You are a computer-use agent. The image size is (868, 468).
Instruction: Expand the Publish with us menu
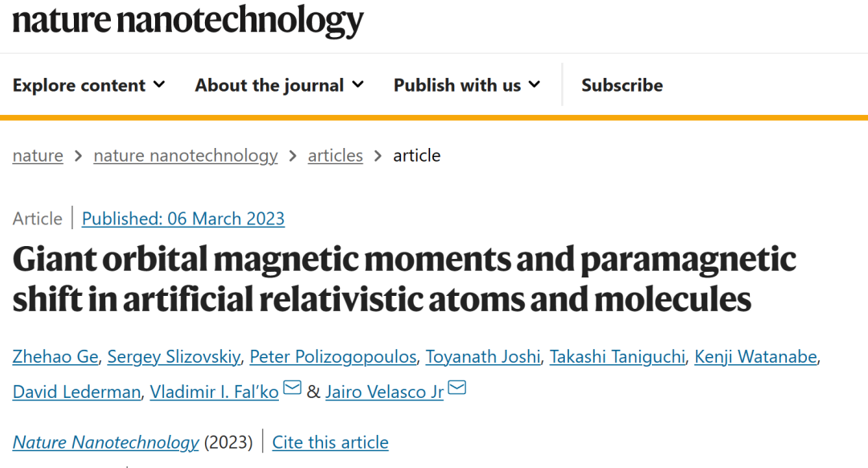(x=467, y=85)
